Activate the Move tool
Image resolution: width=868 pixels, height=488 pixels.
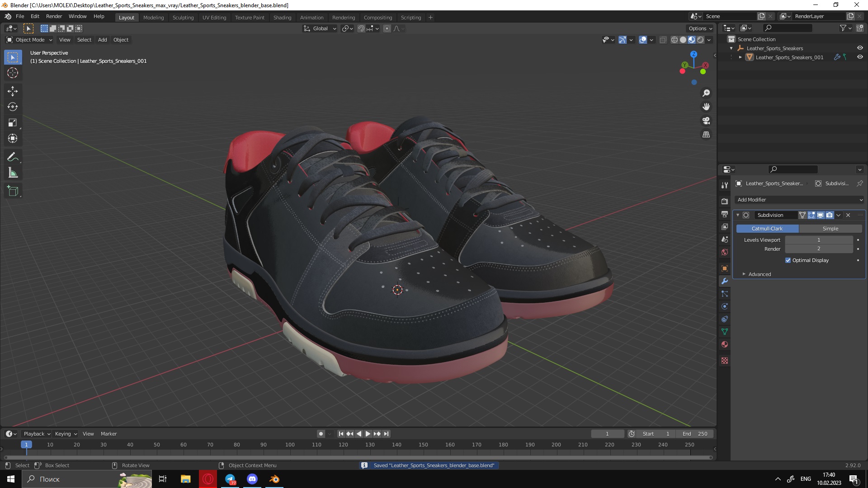(13, 91)
